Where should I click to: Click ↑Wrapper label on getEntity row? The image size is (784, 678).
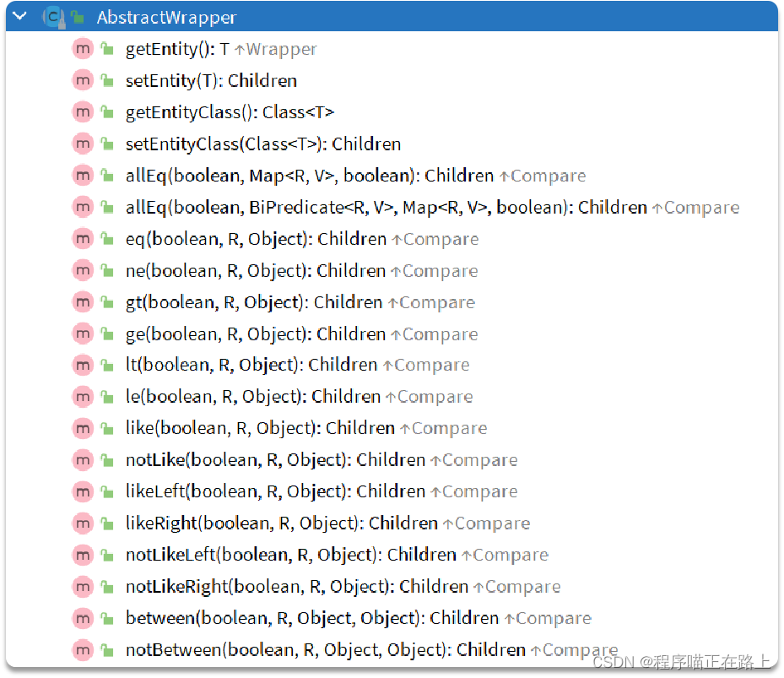275,49
